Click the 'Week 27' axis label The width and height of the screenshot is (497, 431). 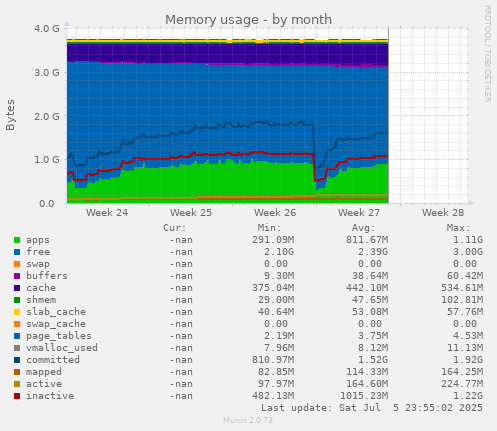359,213
